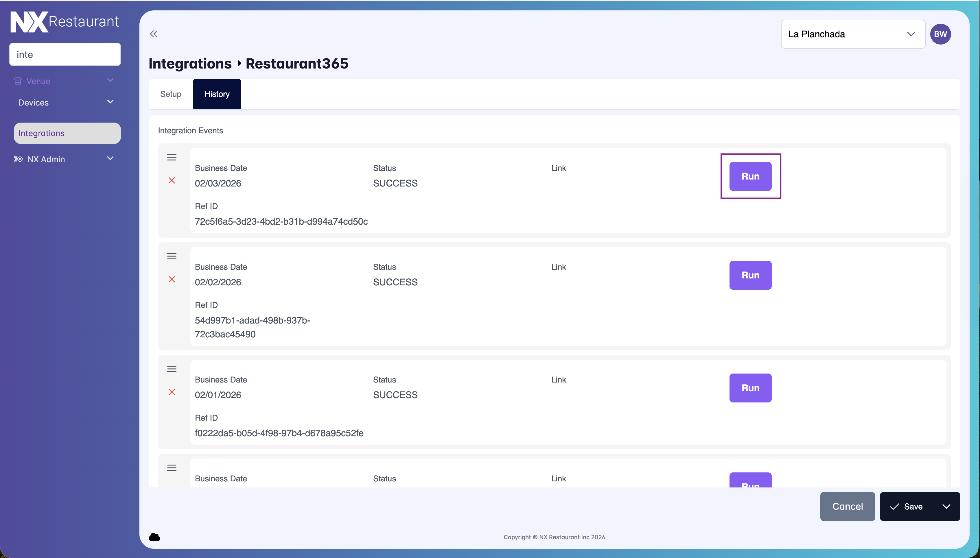Expand the NX Admin menu

(110, 159)
